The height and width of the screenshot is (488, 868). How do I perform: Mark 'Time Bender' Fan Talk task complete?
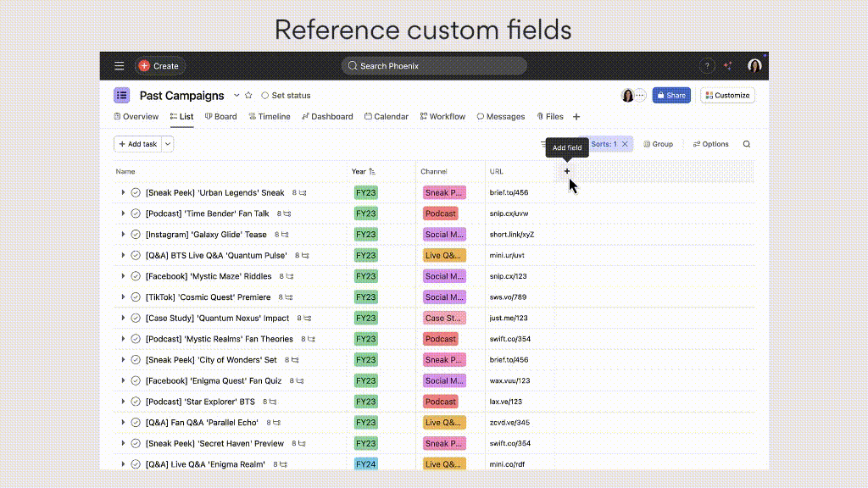click(136, 213)
